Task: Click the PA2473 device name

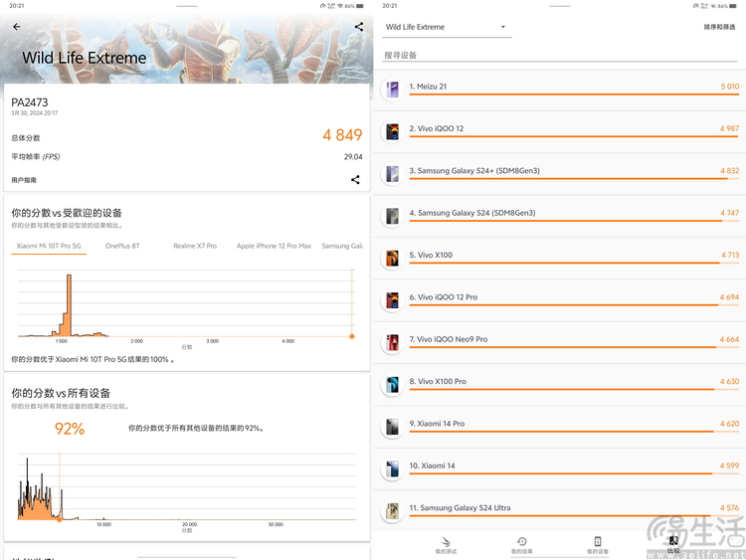Action: click(30, 102)
